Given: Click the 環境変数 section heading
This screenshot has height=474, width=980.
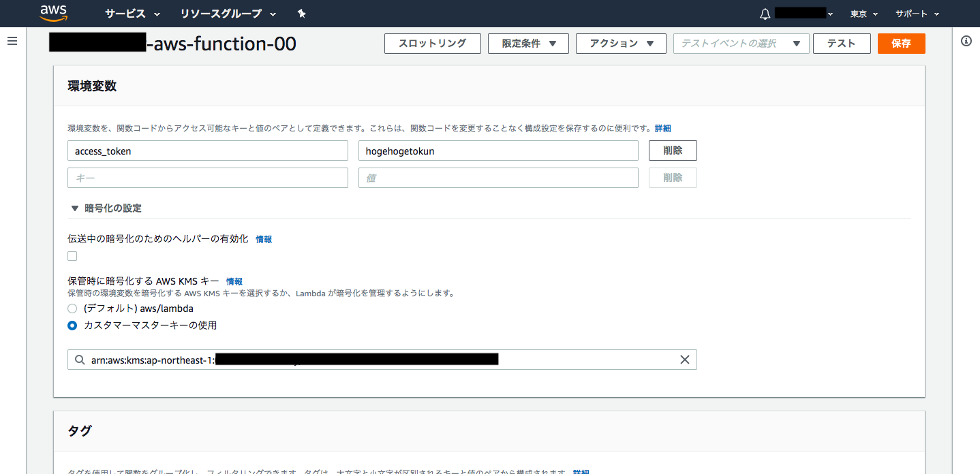Looking at the screenshot, I should point(92,86).
